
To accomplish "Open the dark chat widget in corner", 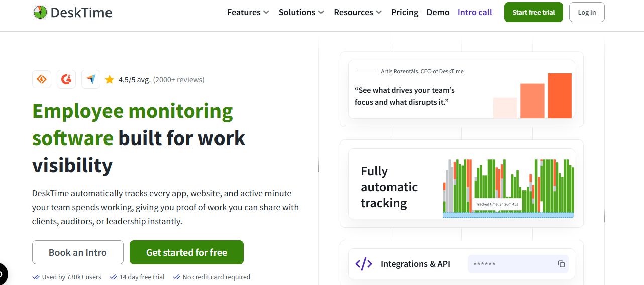I will coord(3,274).
